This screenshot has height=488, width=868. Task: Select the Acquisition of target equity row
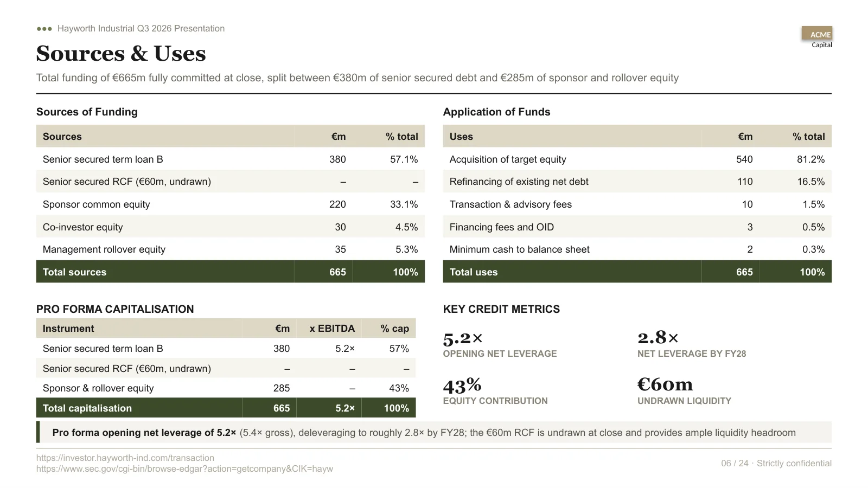(637, 159)
